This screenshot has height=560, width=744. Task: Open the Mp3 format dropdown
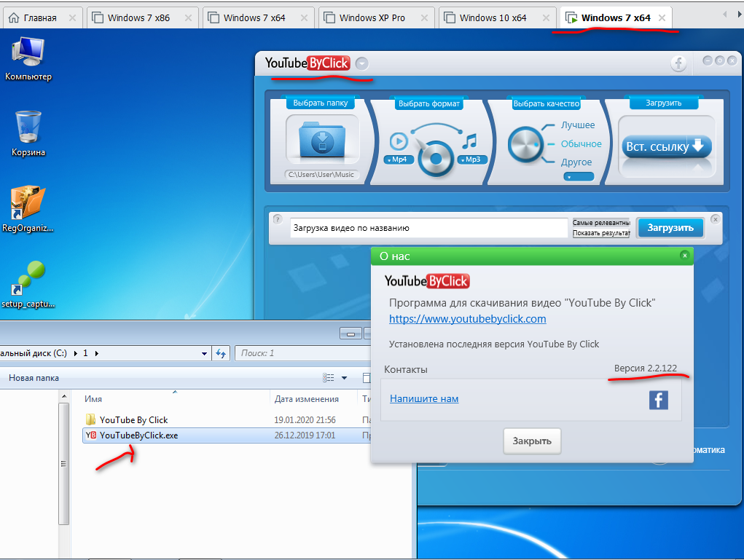[471, 159]
